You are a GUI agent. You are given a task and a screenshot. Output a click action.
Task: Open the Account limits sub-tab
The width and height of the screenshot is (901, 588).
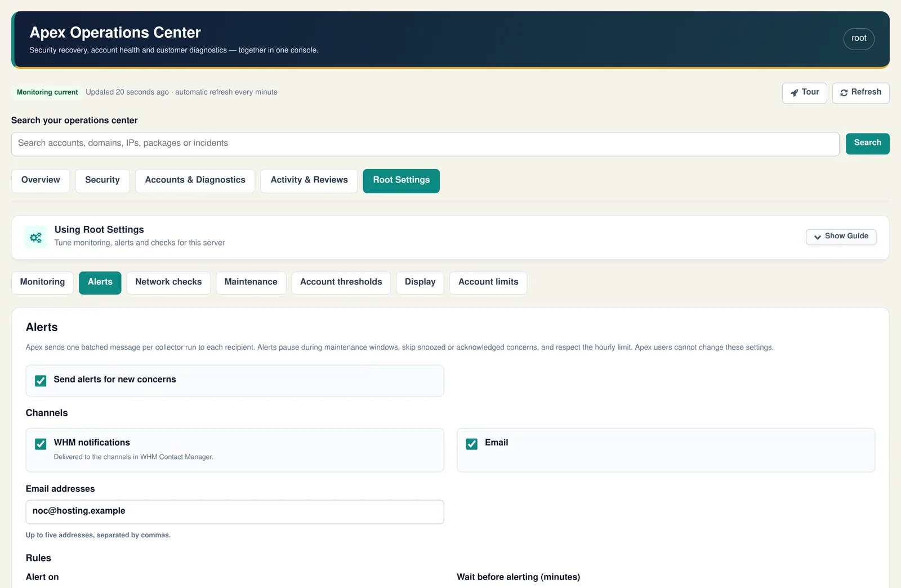coord(488,283)
